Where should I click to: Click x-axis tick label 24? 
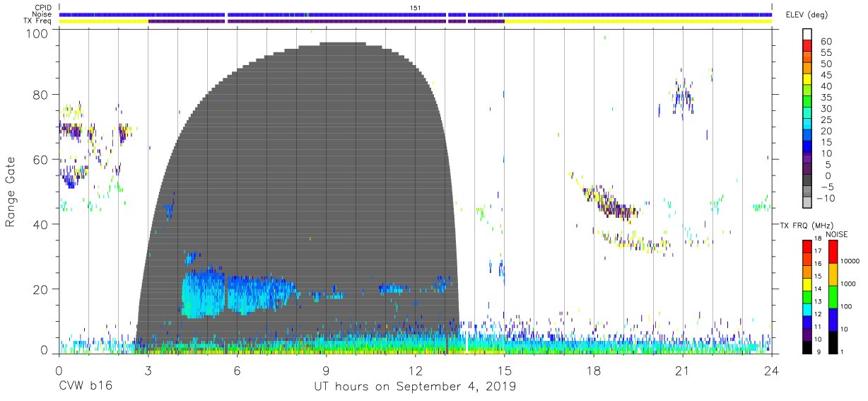[x=772, y=370]
